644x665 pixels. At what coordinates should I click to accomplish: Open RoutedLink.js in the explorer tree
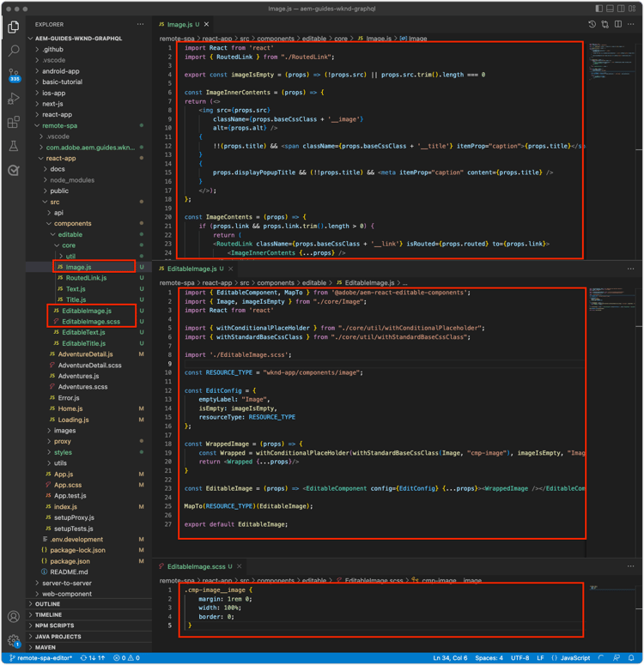86,278
